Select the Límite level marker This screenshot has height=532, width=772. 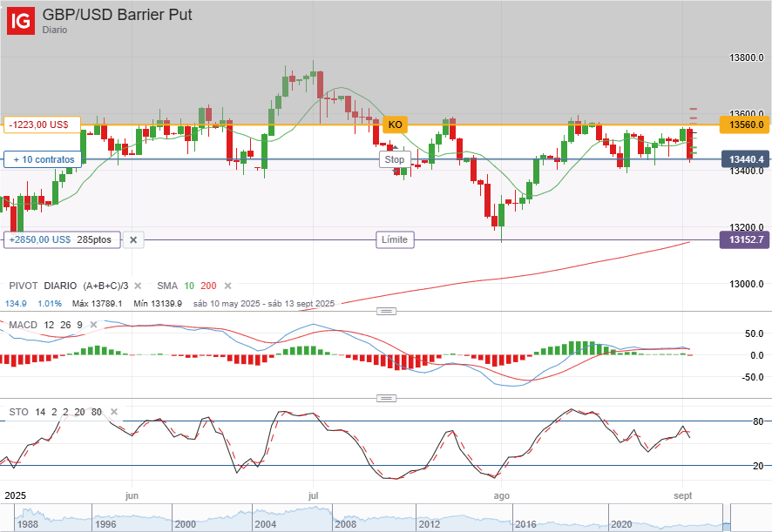pyautogui.click(x=395, y=239)
